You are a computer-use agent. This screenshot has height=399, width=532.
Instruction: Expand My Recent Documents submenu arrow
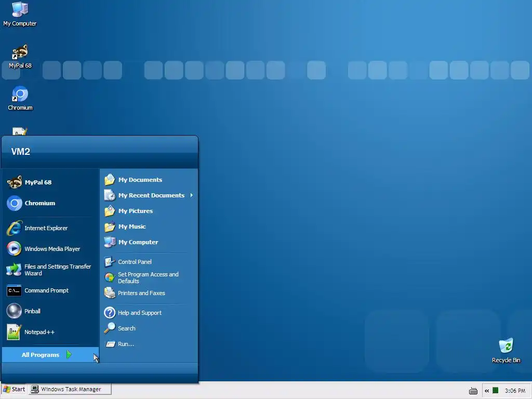click(x=192, y=195)
